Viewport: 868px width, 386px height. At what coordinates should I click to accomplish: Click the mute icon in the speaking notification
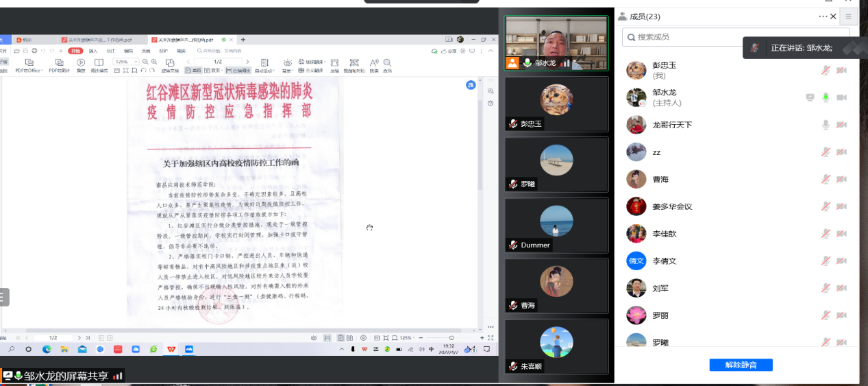pos(754,48)
